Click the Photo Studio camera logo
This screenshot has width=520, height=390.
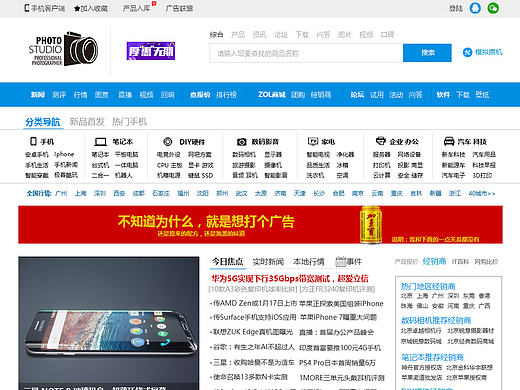tap(63, 49)
